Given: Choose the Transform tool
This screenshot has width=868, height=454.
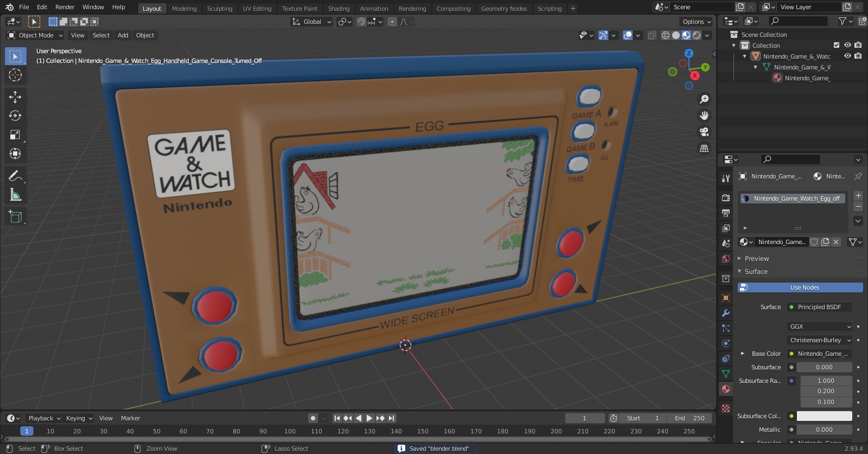Looking at the screenshot, I should pos(15,154).
